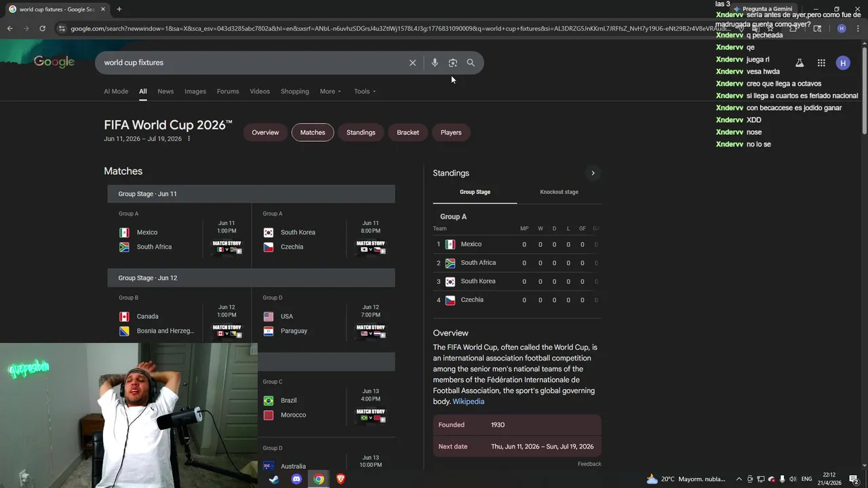Open the Standings chip
The height and width of the screenshot is (488, 868).
pyautogui.click(x=361, y=132)
